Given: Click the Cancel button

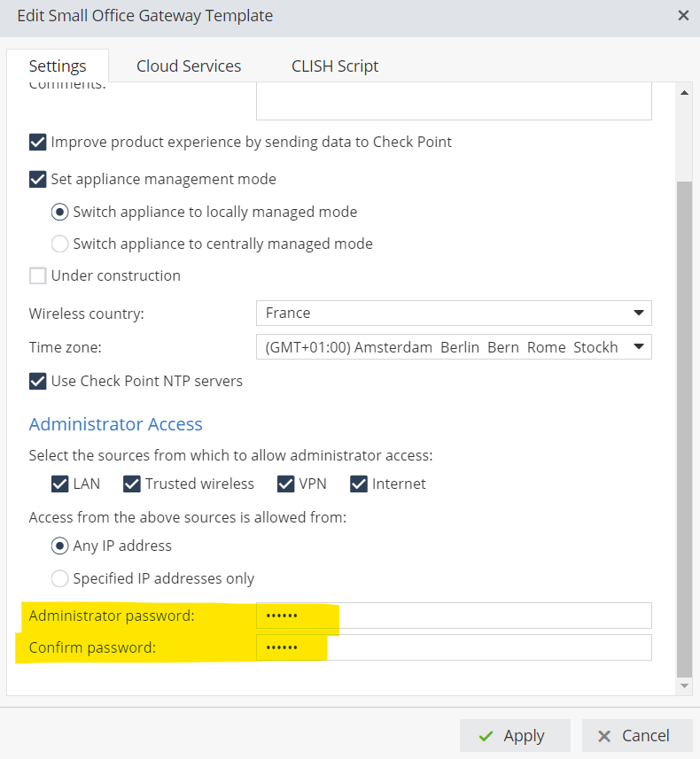Looking at the screenshot, I should pyautogui.click(x=632, y=736).
